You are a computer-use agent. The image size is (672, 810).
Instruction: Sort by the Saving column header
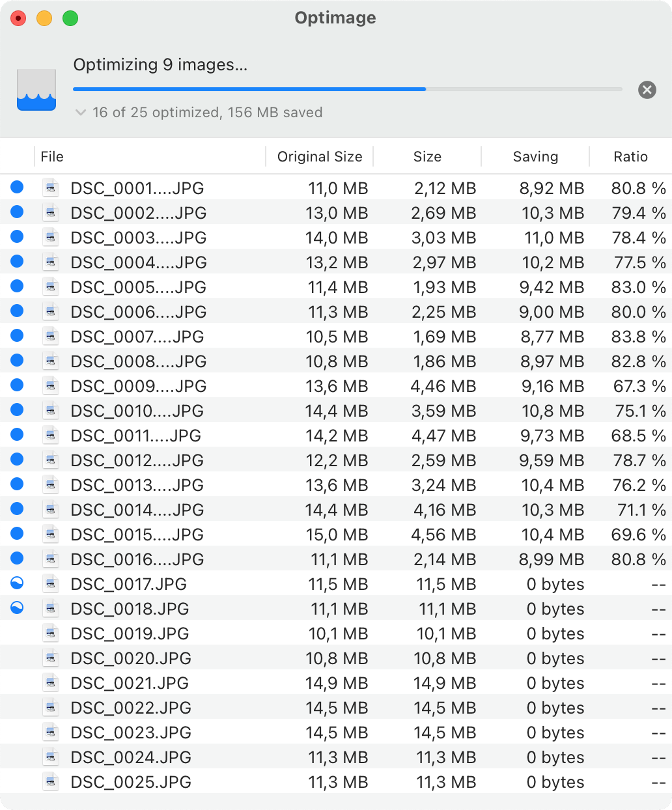coord(535,157)
